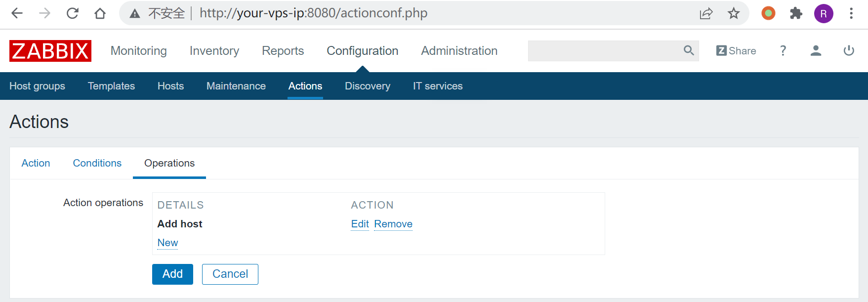Switch to the Conditions tab
The height and width of the screenshot is (302, 868).
(x=97, y=163)
